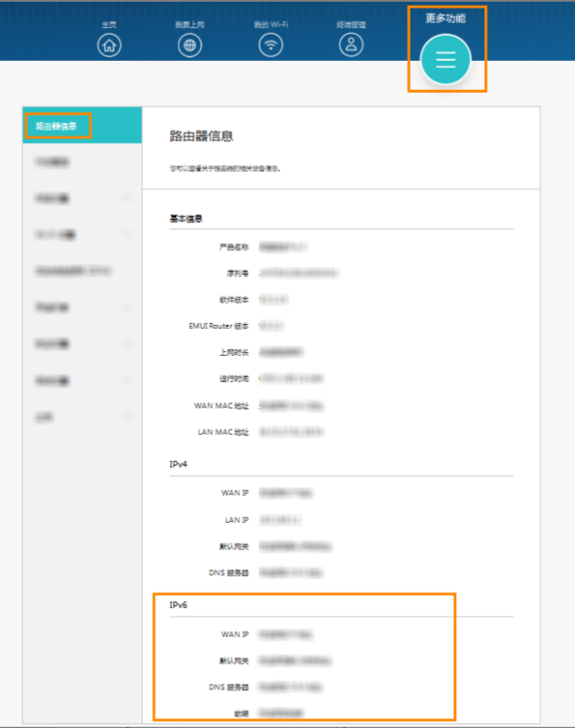Expand the fourth sidebar menu item's chevron
The image size is (575, 728).
point(126,234)
